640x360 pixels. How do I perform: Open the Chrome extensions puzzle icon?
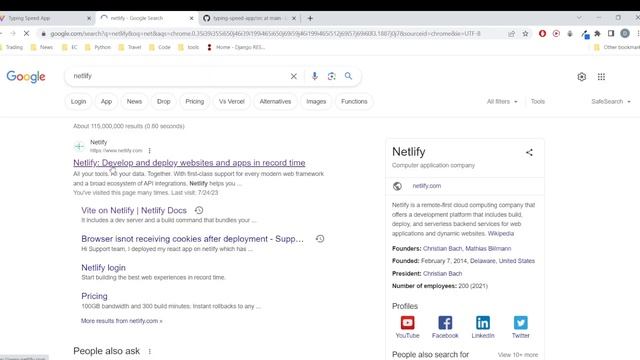[x=598, y=34]
